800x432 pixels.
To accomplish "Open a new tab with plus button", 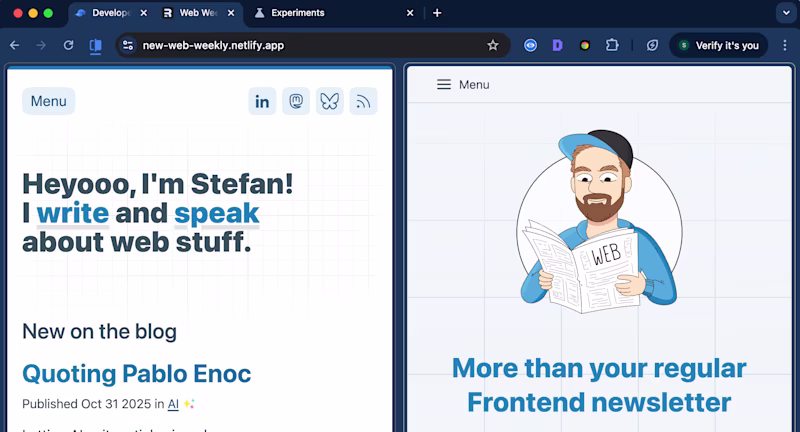I will 437,13.
